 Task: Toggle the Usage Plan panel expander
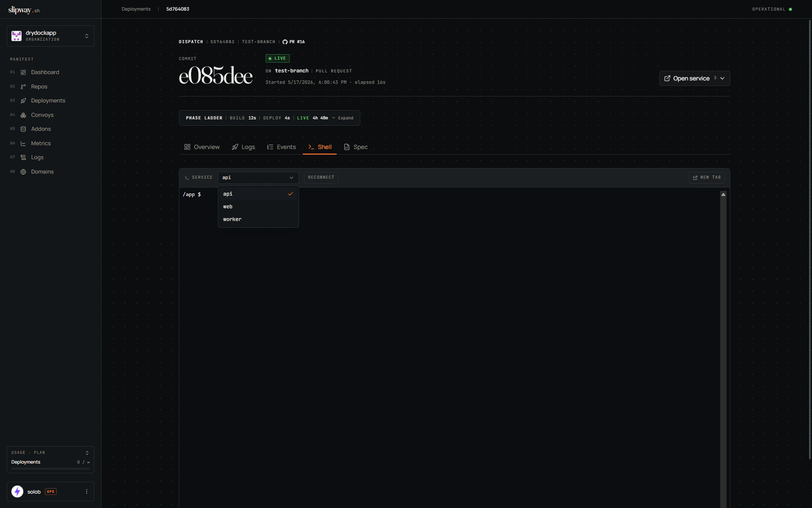click(87, 453)
